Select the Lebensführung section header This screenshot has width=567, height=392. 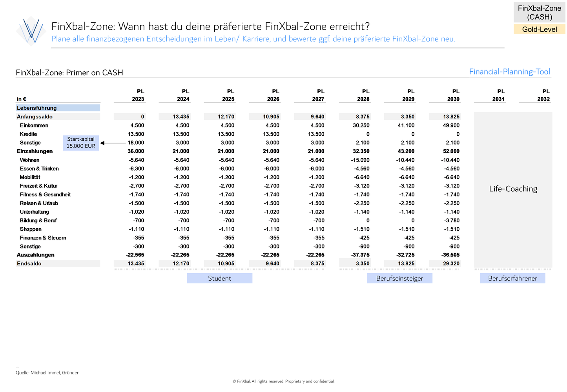pos(58,108)
